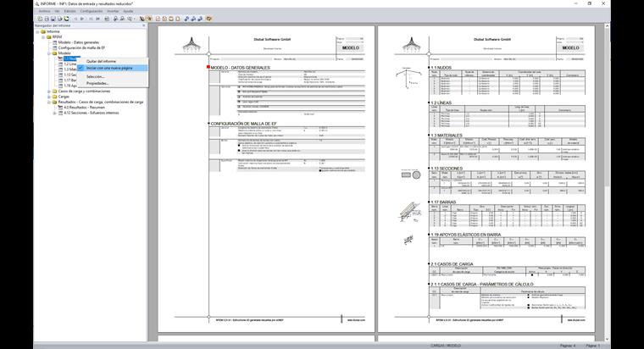Expand 4.12 Secciones - Esfuerzos internos node

click(54, 113)
